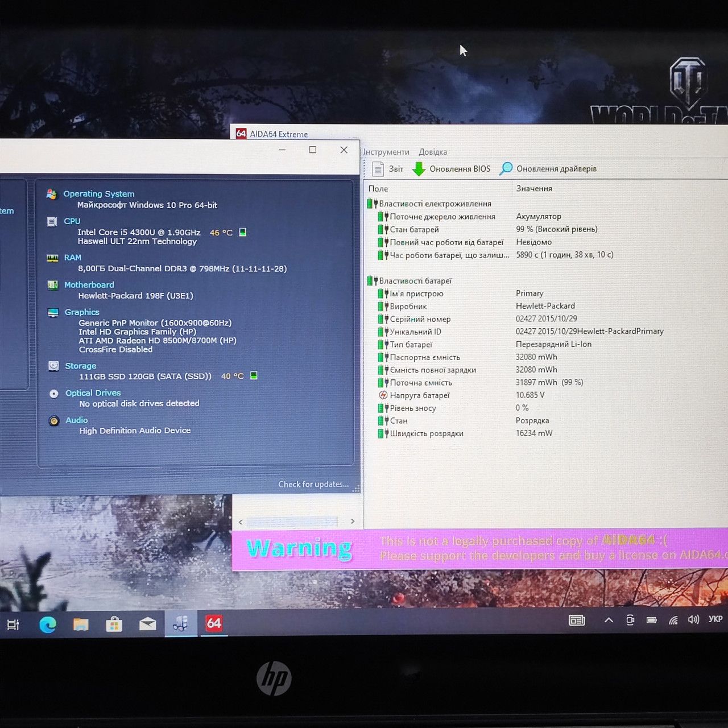Screen dimensions: 728x728
Task: Click the RAM module icon in Speccy
Action: tap(52, 258)
